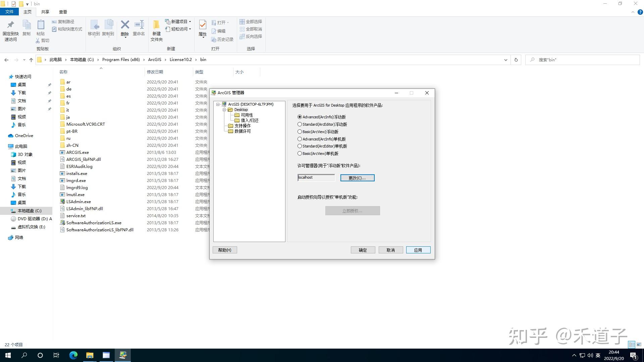644x362 pixels.
Task: Click the 应用 button
Action: 418,250
